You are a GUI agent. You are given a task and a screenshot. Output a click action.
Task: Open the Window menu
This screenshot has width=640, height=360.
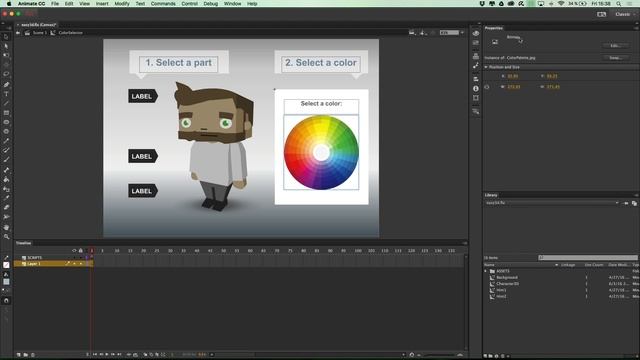click(232, 4)
